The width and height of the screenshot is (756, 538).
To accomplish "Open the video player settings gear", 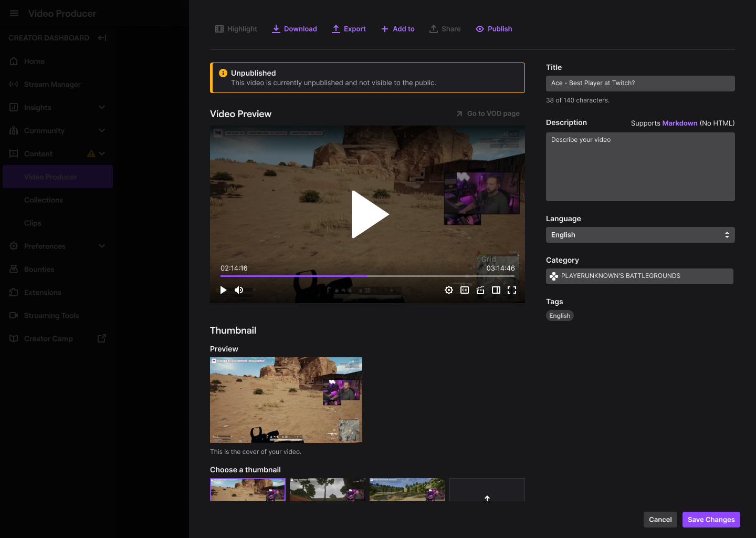I will point(449,290).
